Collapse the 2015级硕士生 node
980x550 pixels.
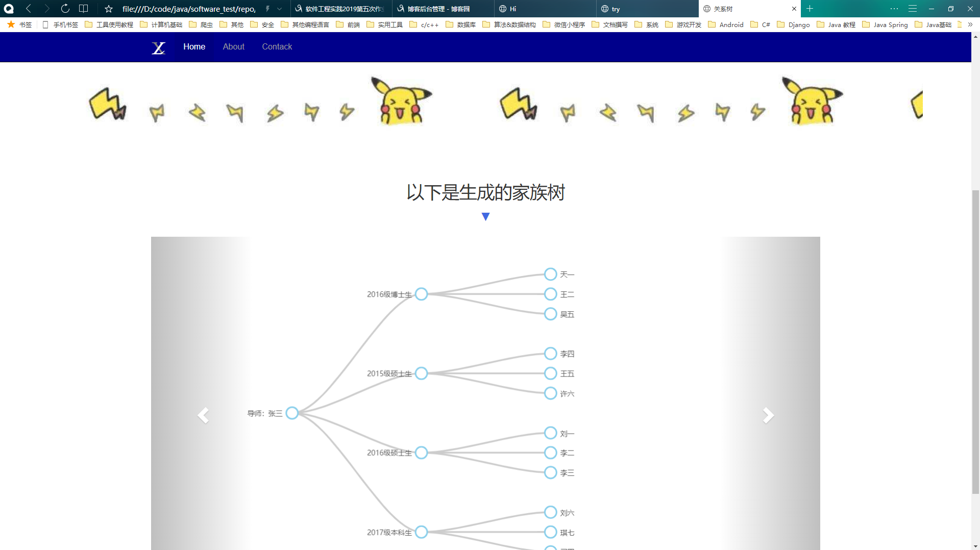point(421,373)
